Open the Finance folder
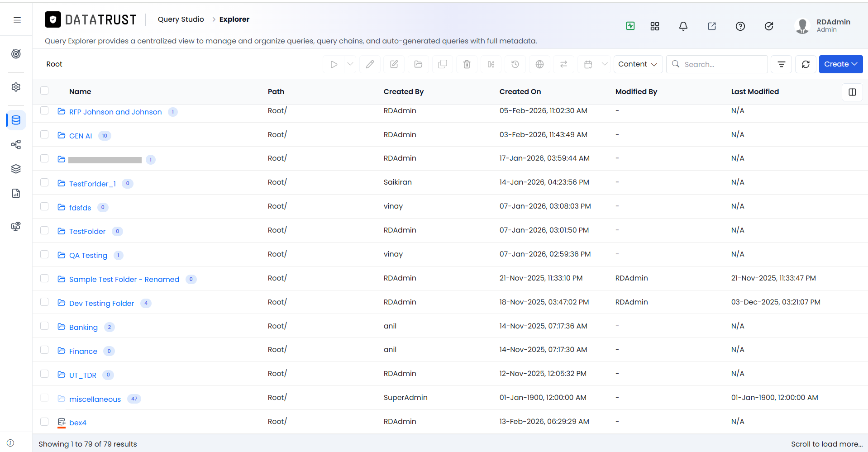868x452 pixels. (83, 352)
